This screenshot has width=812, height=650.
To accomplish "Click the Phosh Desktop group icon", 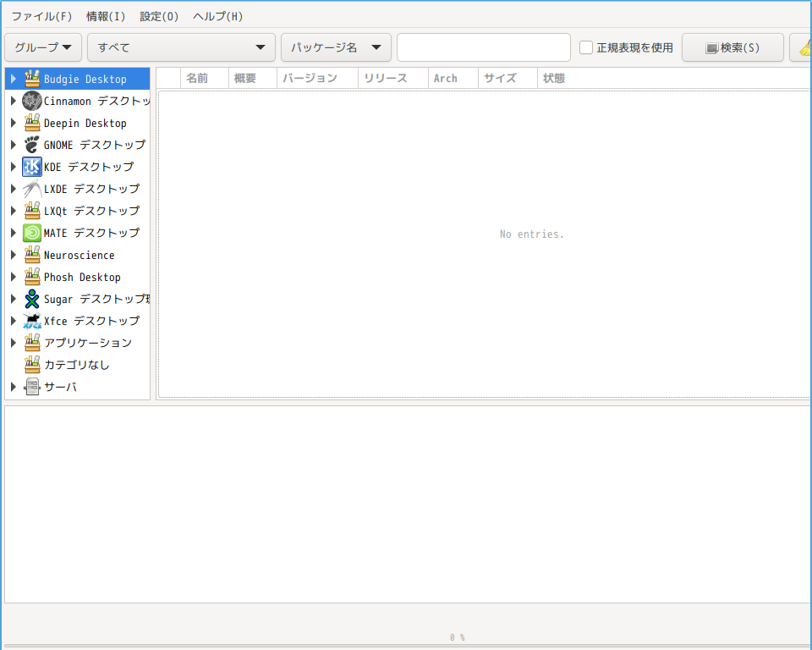I will tap(32, 277).
